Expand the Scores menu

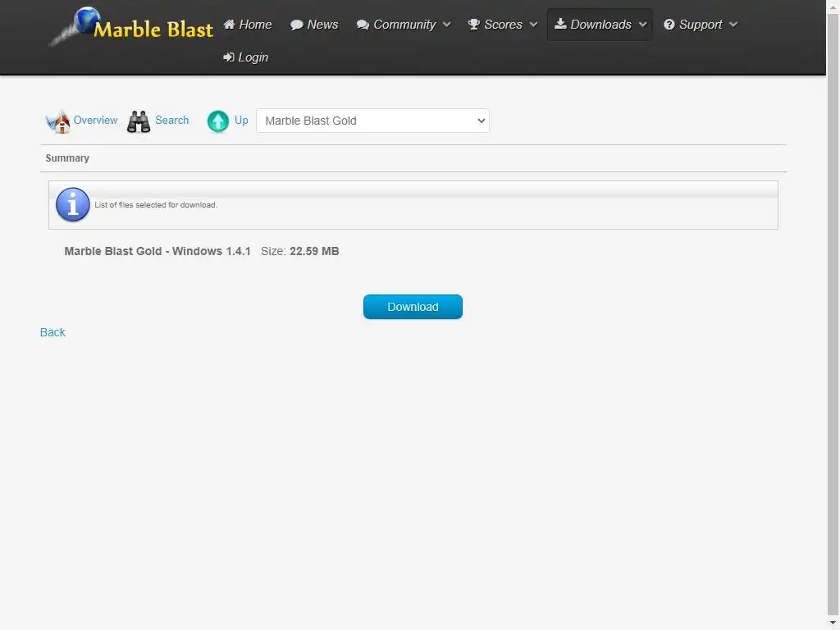503,25
